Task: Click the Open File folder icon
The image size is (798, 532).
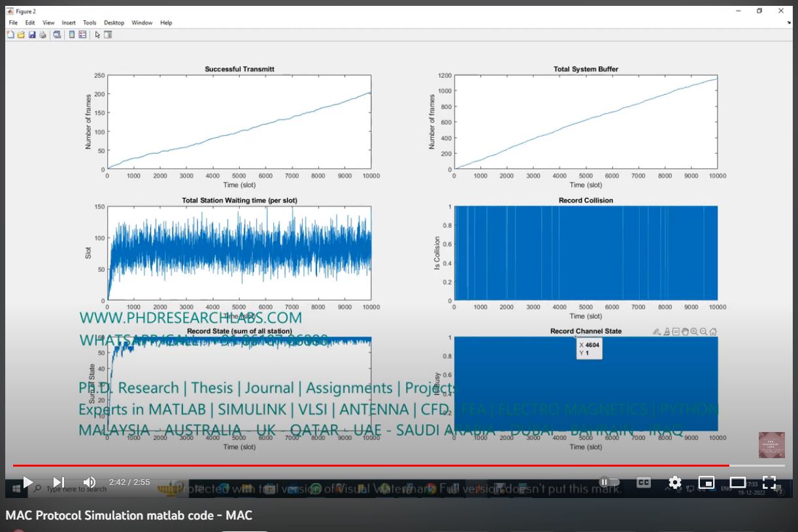Action: coord(21,35)
